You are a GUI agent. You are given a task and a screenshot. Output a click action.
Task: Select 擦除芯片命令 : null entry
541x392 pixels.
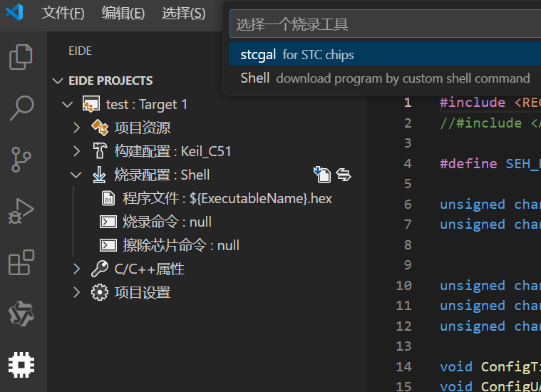(x=181, y=245)
